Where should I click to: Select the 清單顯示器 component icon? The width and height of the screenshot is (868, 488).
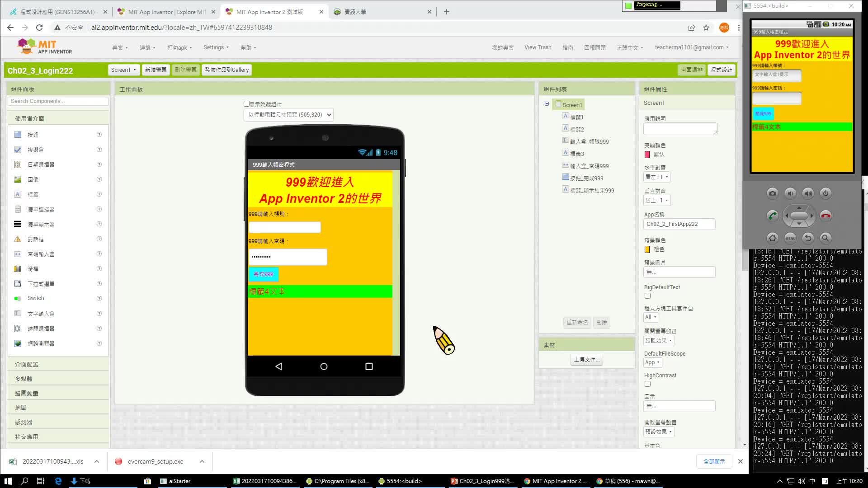(18, 224)
